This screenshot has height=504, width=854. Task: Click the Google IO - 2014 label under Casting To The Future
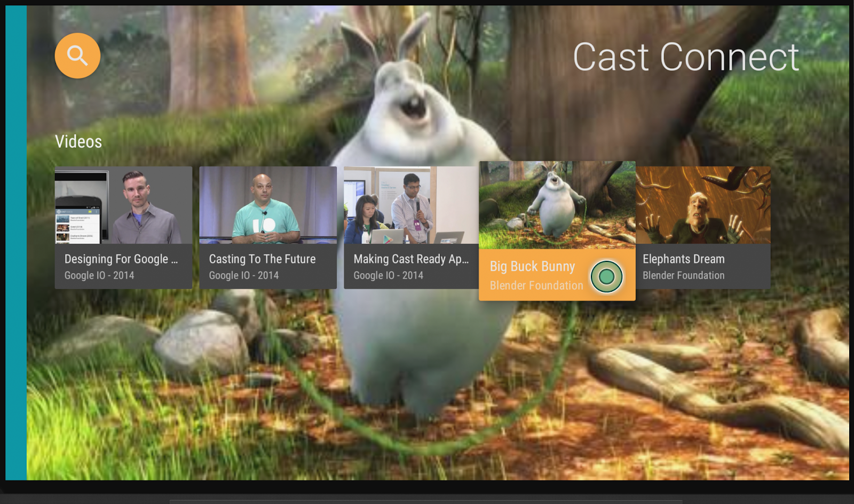[x=244, y=275]
